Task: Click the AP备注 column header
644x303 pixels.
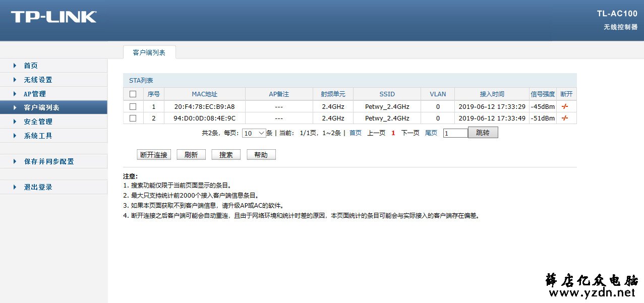Action: [279, 94]
